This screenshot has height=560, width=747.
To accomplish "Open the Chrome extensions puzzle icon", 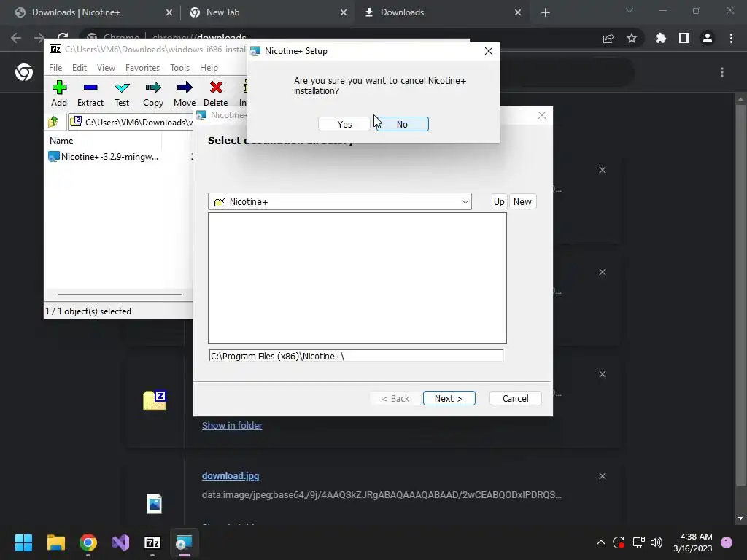I will coord(661,38).
